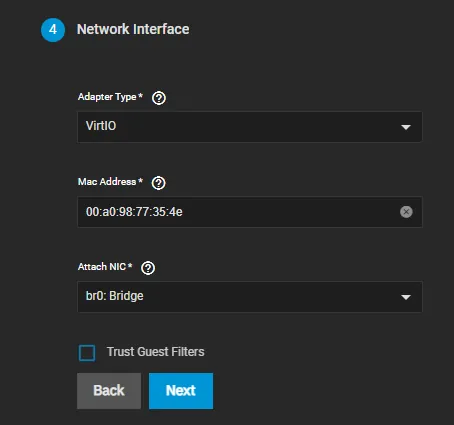
Task: Open help tooltip for Adapter Type
Action: [x=159, y=98]
